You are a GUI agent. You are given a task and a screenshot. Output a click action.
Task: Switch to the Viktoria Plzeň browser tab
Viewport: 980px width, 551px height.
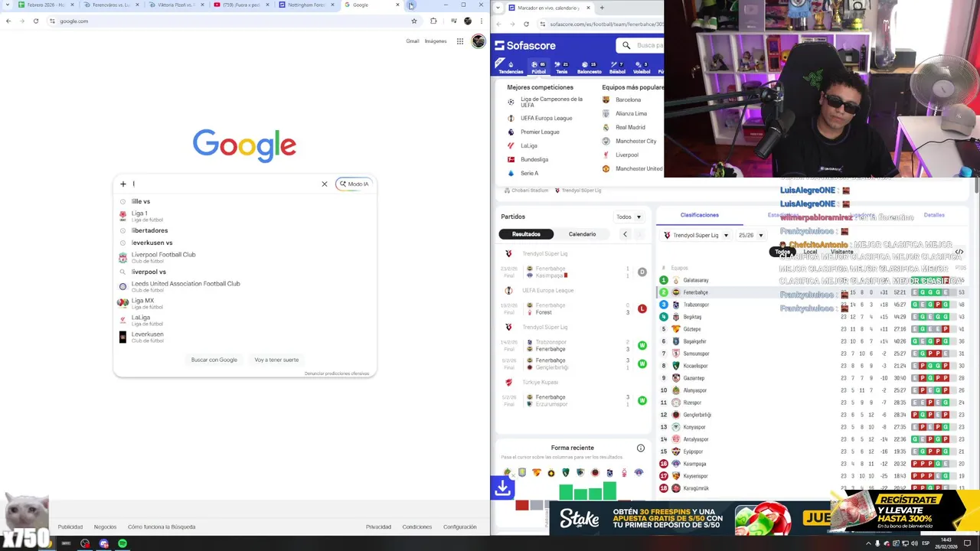click(175, 5)
